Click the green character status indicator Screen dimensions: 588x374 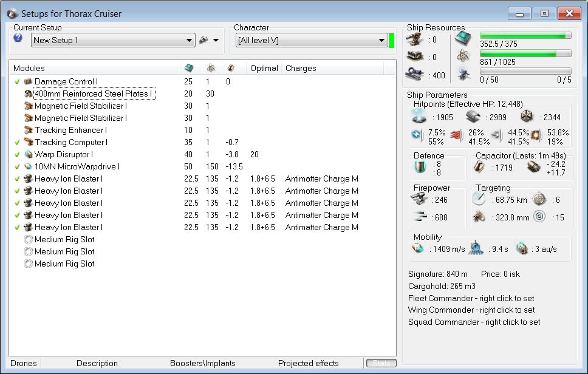click(392, 41)
